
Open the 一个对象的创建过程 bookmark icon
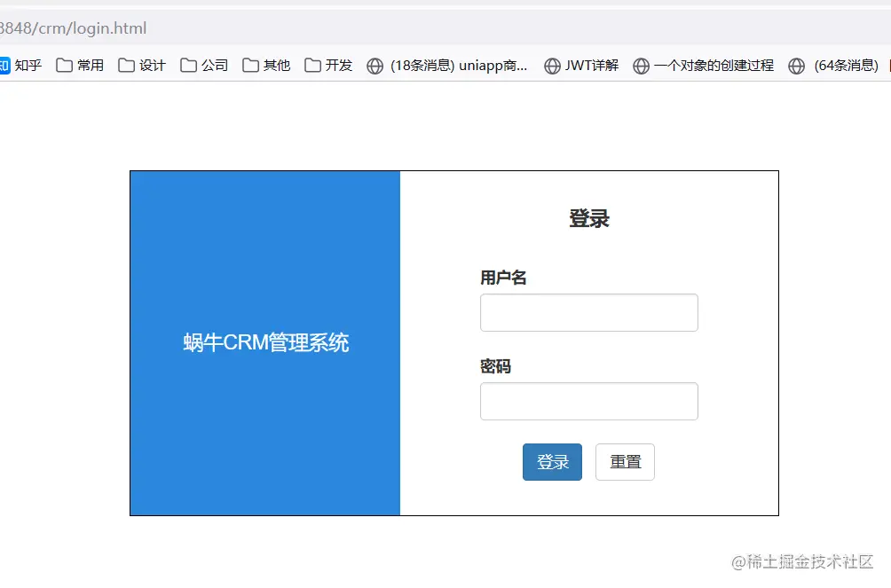641,65
